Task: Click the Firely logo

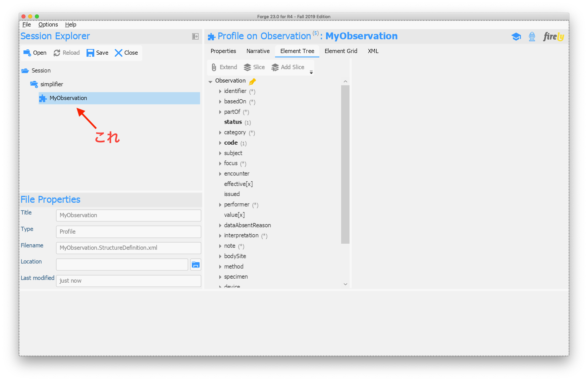Action: pyautogui.click(x=553, y=37)
